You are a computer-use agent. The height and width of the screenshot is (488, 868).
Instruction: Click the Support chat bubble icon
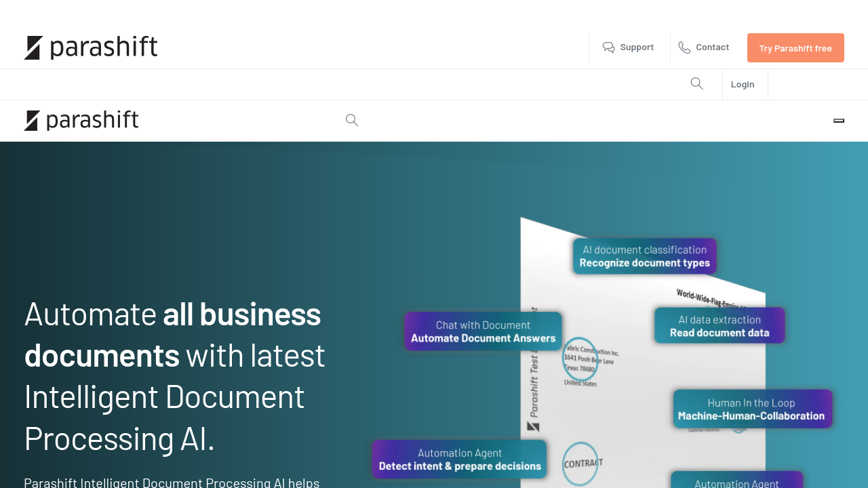pyautogui.click(x=609, y=47)
